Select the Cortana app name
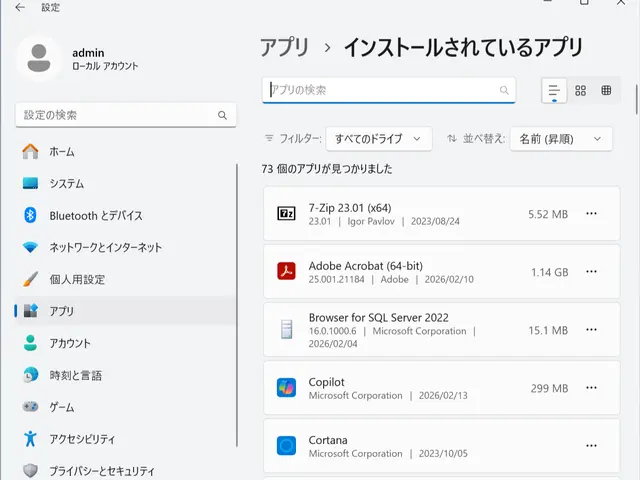 pos(328,440)
